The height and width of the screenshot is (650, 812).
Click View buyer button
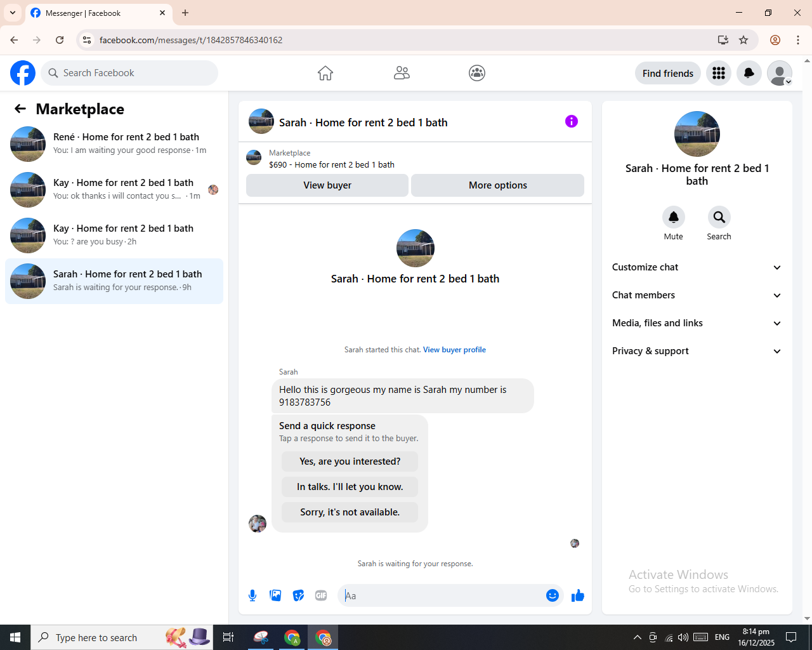[x=327, y=185]
